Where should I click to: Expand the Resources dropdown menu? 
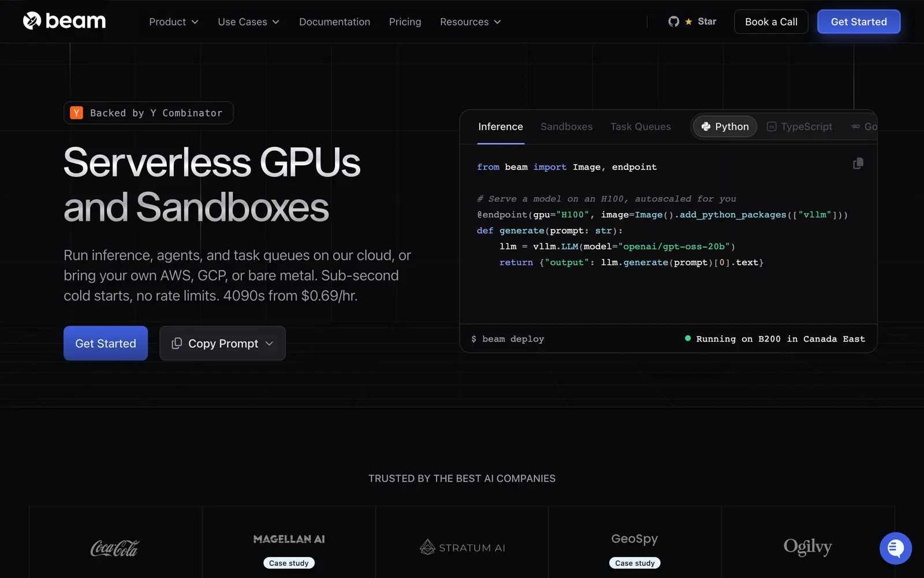(470, 22)
